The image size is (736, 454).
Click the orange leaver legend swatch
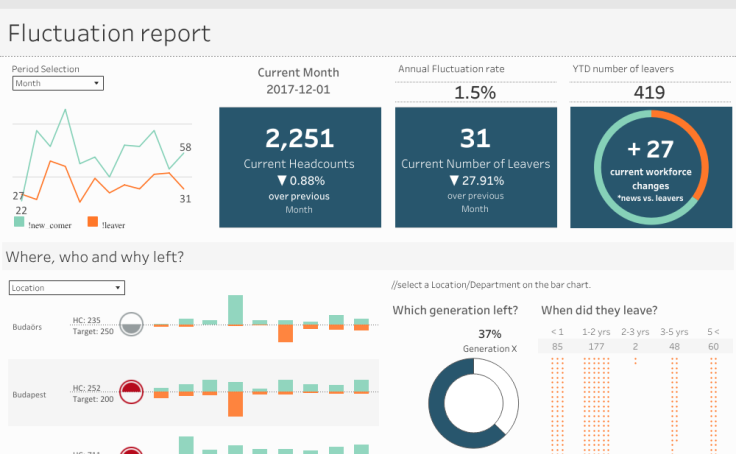(x=93, y=222)
